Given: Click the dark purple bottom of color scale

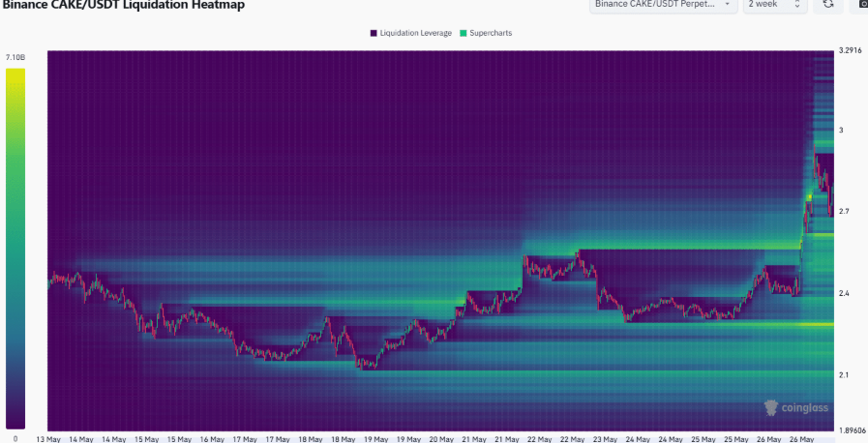Looking at the screenshot, I should [x=15, y=425].
